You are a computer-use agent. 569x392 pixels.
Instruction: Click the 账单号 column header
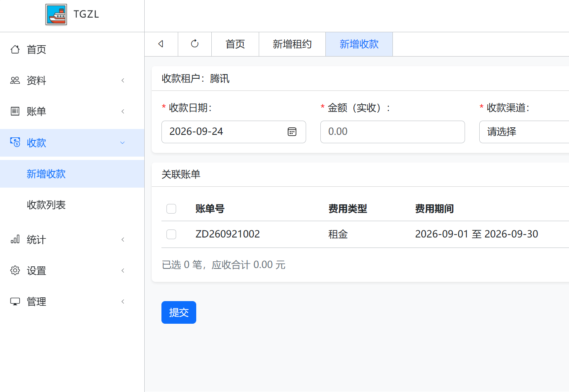(x=210, y=209)
